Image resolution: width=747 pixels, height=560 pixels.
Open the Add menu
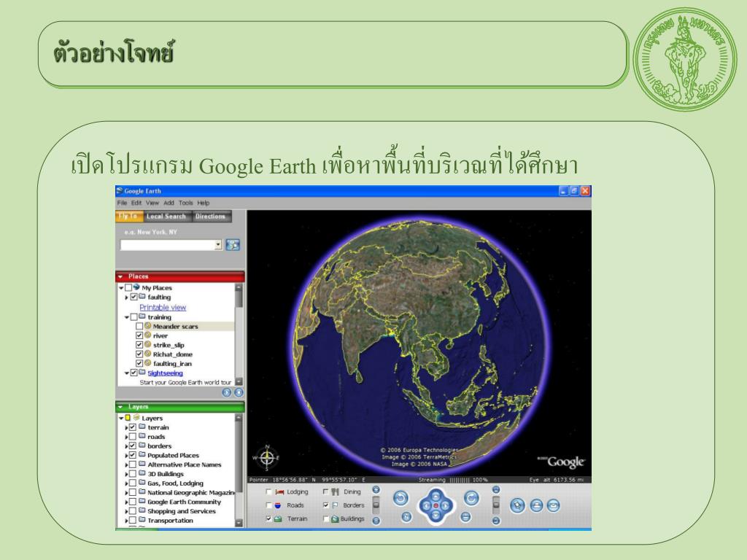169,203
